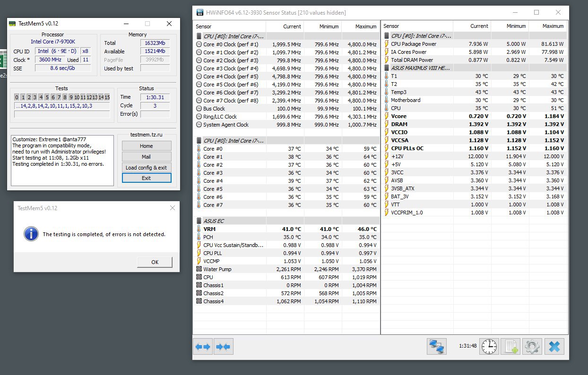
Task: Click the 3600 MHz Clock field in TestMem5
Action: click(50, 60)
